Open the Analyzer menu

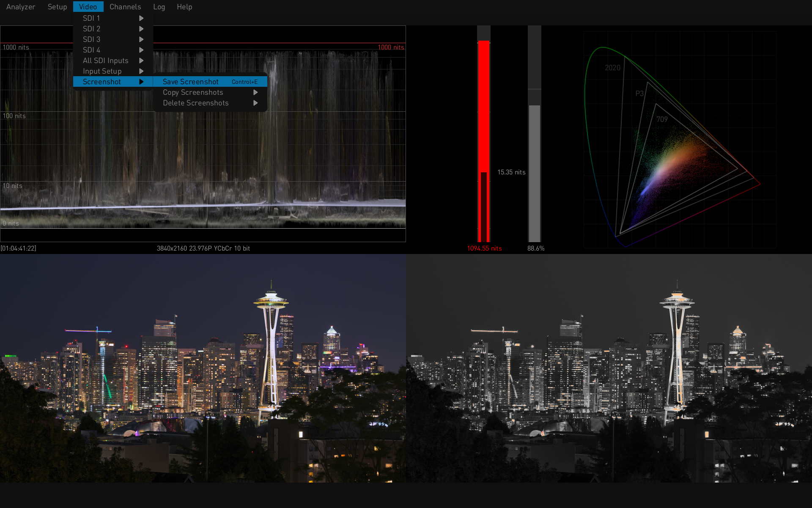tap(20, 7)
